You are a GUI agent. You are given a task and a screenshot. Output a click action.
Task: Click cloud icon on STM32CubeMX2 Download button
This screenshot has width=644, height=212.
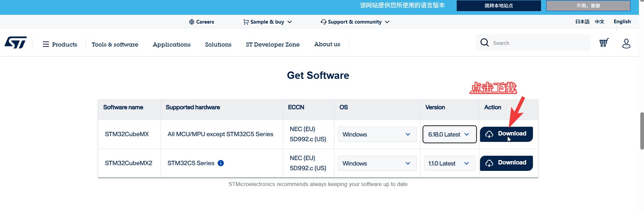[x=489, y=163]
